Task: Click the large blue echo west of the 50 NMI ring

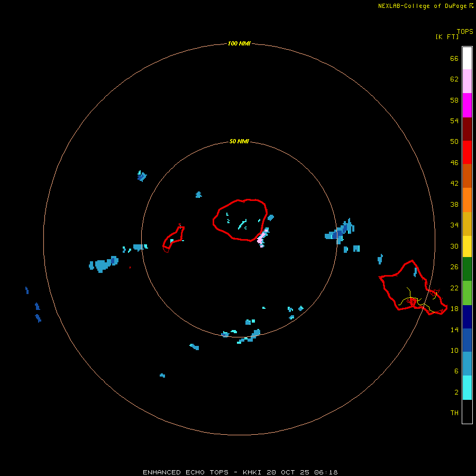Action: [x=104, y=264]
